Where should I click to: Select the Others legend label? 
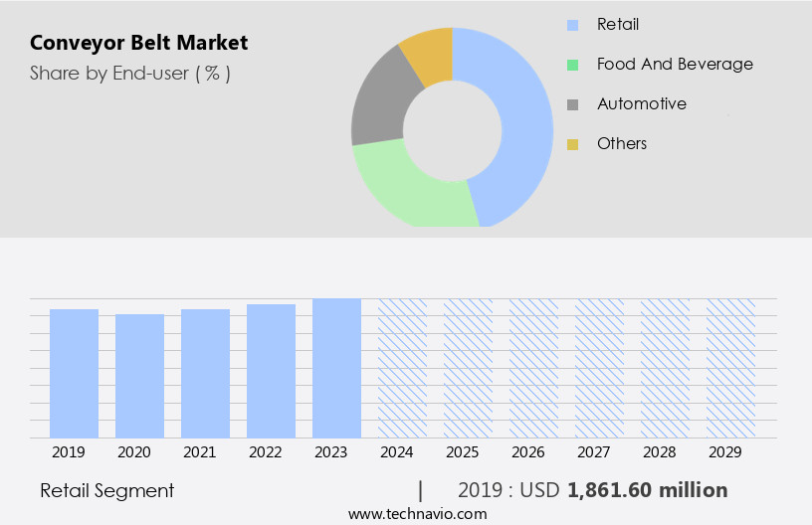click(622, 143)
